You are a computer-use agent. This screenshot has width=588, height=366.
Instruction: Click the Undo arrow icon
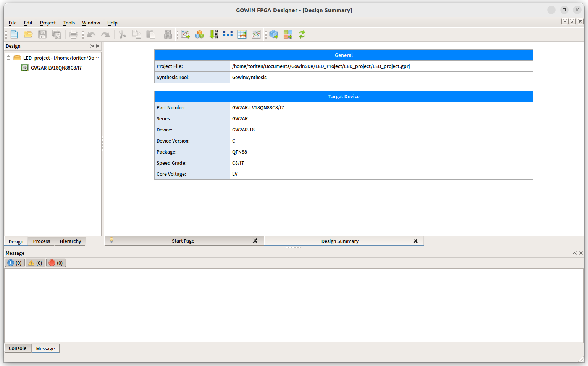coord(91,34)
